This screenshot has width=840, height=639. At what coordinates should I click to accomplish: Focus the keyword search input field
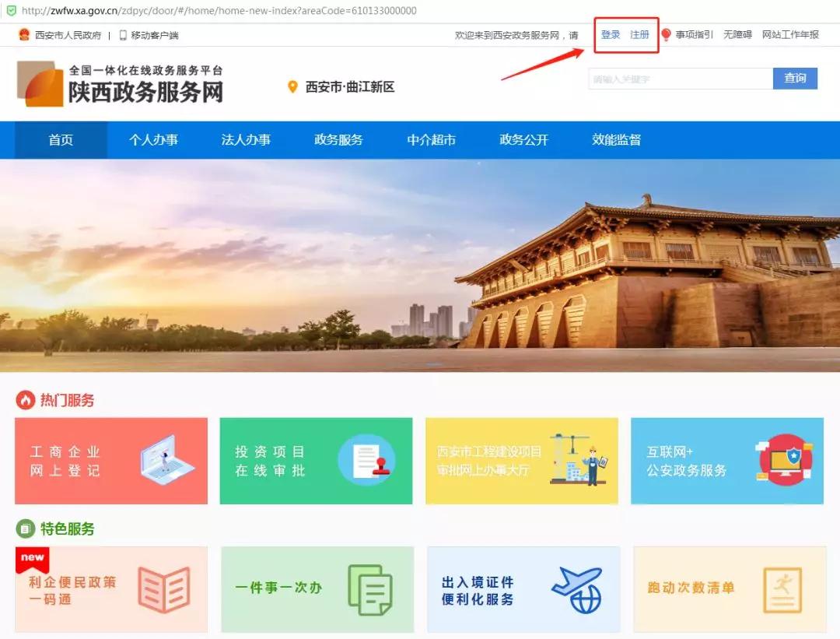coord(680,79)
